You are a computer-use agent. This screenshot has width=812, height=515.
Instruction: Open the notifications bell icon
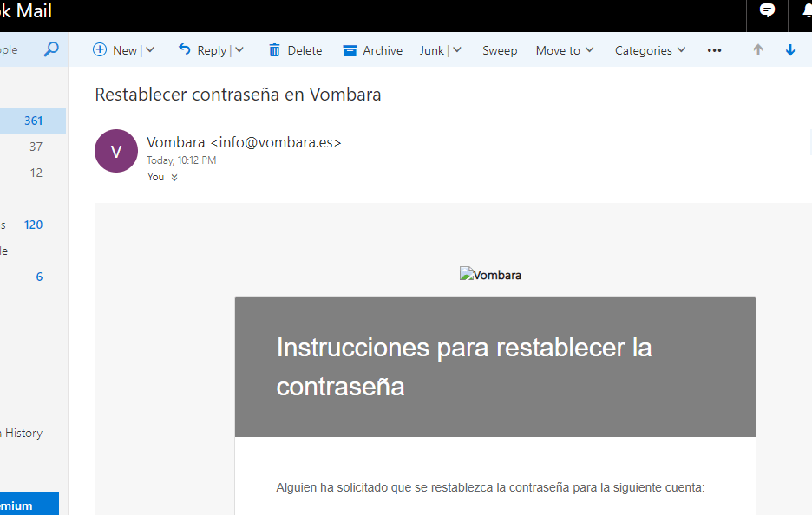[x=807, y=10]
